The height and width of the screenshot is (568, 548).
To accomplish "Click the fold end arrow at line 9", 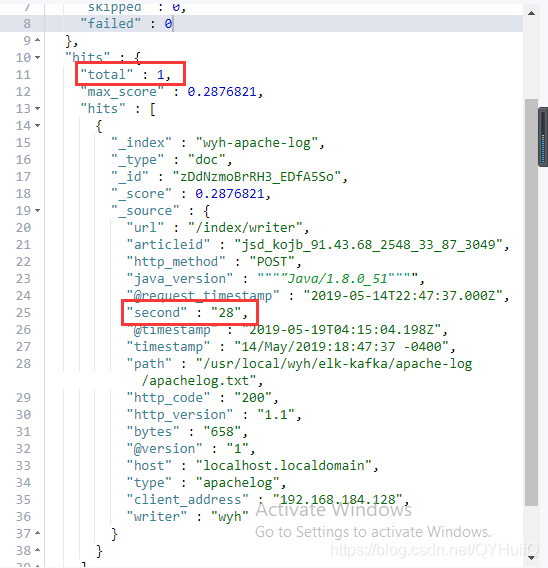I will (x=37, y=41).
